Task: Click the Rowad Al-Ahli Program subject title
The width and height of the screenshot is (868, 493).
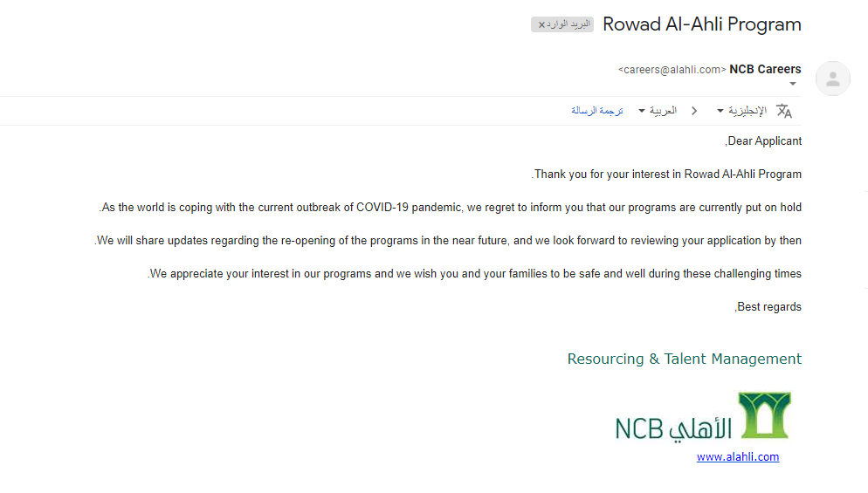Action: pyautogui.click(x=702, y=24)
